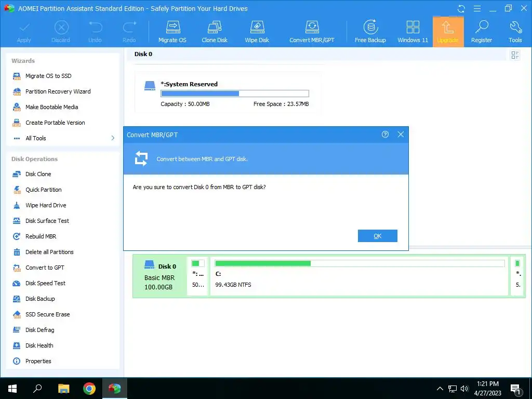
Task: Click the Undo toolbar button
Action: click(95, 32)
